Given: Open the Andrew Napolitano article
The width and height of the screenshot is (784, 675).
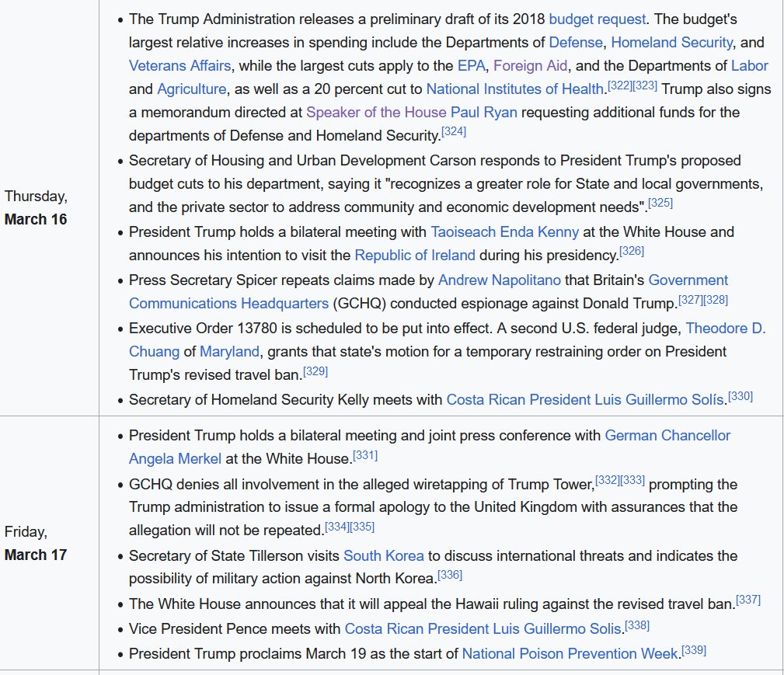Looking at the screenshot, I should point(499,280).
